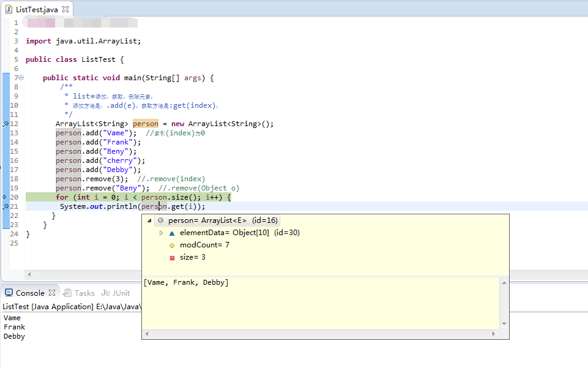Click the JUnit Ju icon
The image size is (588, 368).
pyautogui.click(x=105, y=293)
